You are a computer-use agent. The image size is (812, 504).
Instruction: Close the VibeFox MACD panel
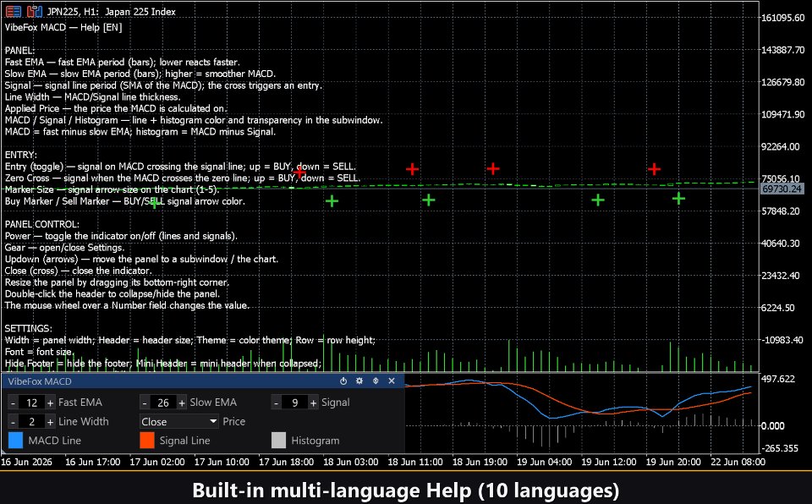point(392,381)
